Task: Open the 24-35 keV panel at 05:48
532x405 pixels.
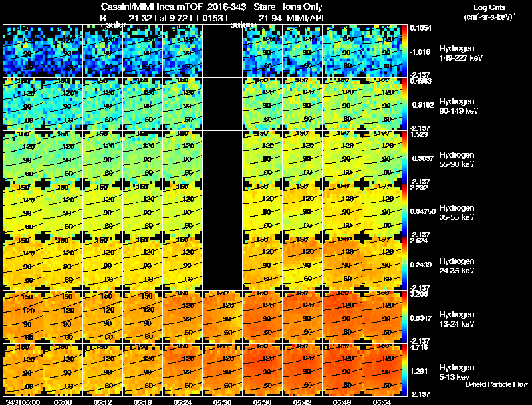Action: (x=342, y=264)
